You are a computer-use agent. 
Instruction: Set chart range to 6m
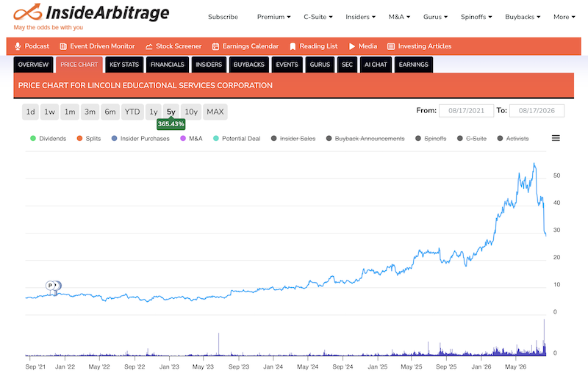(110, 112)
